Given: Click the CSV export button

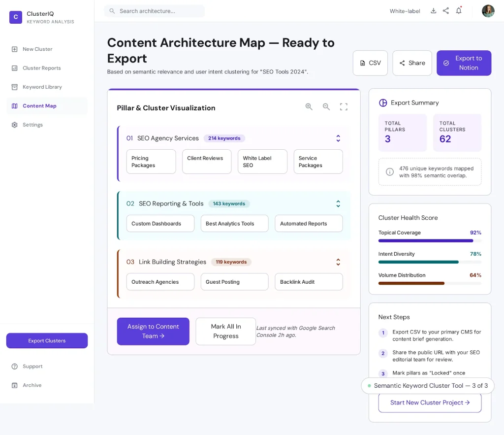Looking at the screenshot, I should click(370, 63).
